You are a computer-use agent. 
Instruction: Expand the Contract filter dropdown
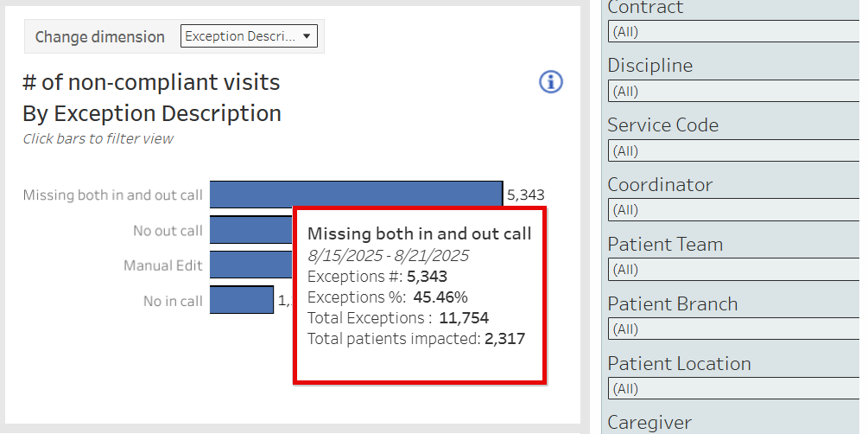click(x=734, y=32)
